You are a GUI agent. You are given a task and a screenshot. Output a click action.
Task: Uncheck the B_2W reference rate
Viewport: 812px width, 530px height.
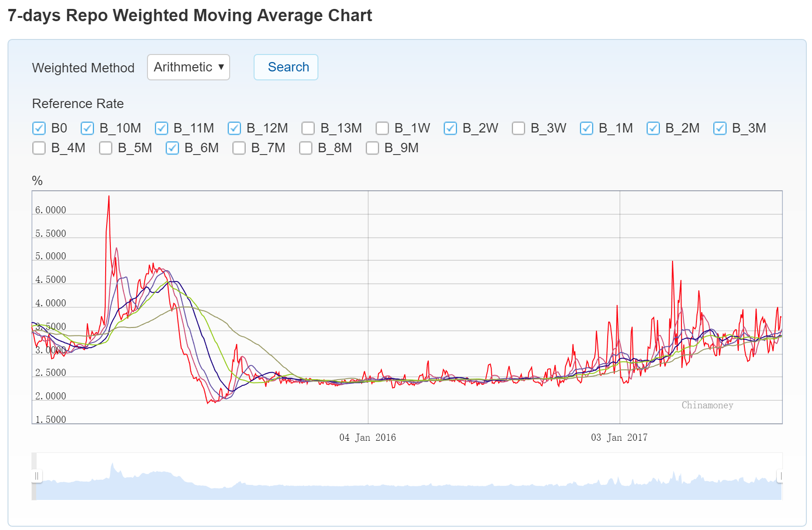(450, 128)
